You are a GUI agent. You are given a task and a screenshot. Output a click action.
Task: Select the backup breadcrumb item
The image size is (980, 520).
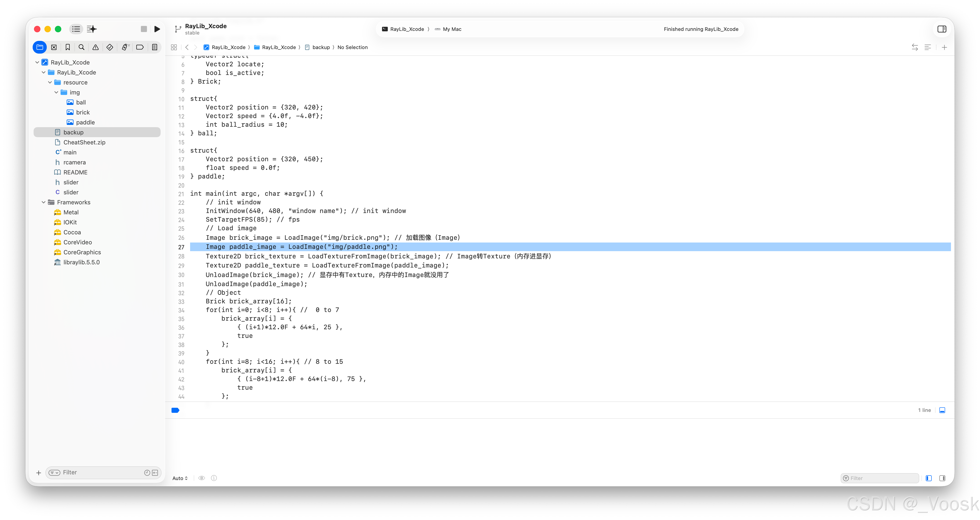coord(321,47)
